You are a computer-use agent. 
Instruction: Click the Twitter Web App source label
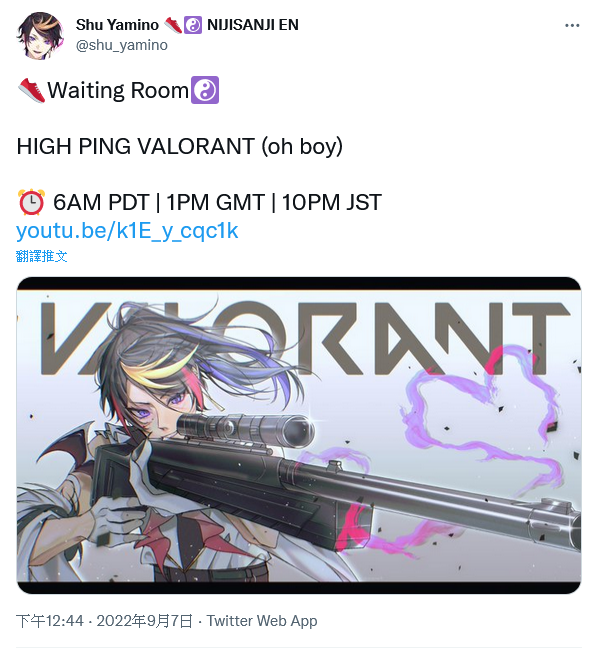262,621
